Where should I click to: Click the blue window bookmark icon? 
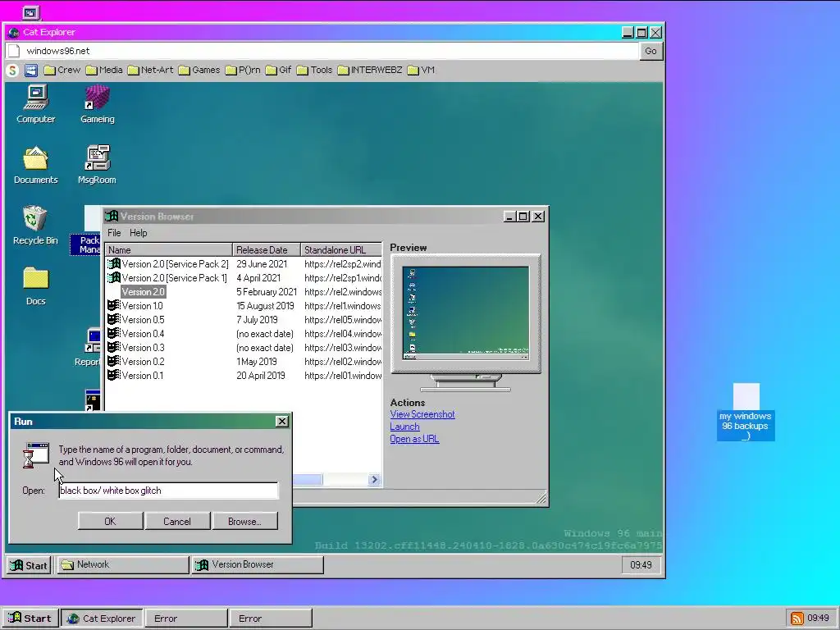pyautogui.click(x=31, y=71)
